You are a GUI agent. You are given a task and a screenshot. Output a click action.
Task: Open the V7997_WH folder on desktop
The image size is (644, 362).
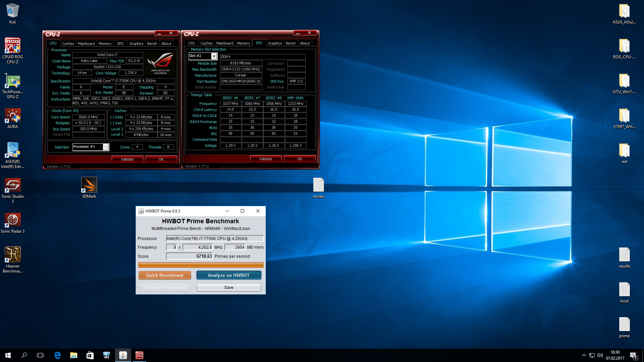[x=624, y=119]
